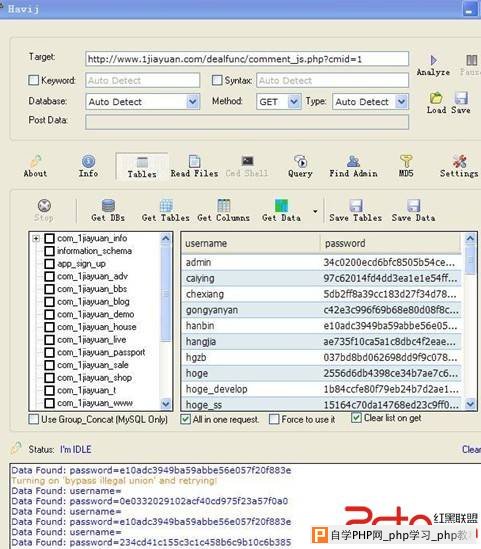Open the Cmd Shell section
481x549 pixels.
click(x=247, y=166)
